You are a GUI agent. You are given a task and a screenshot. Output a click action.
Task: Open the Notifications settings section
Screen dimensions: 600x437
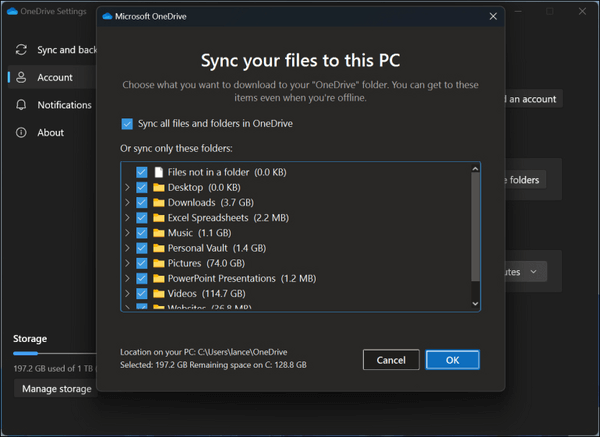(x=64, y=105)
